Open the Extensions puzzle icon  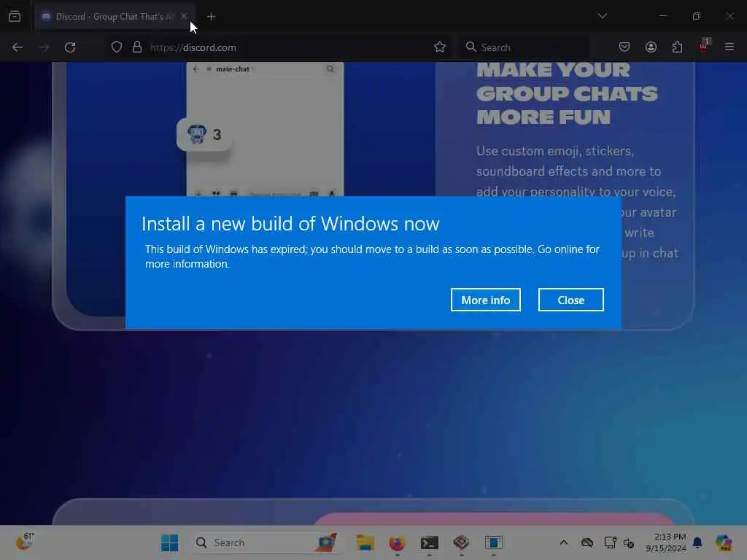coord(677,47)
